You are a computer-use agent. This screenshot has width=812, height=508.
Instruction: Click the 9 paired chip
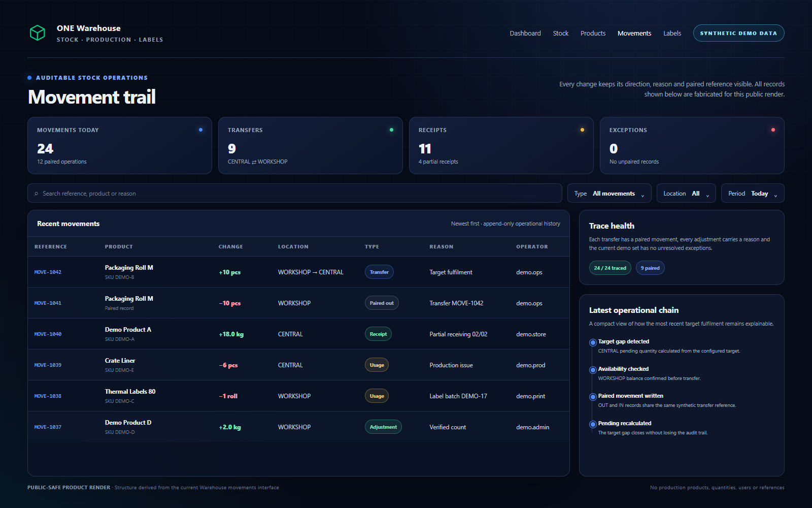coord(650,268)
